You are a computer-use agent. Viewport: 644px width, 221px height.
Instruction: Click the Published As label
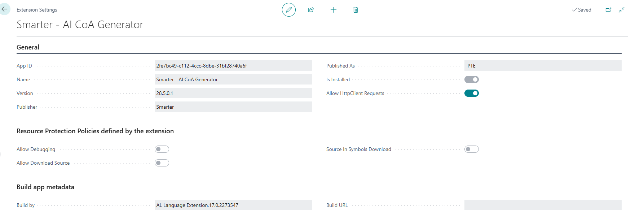340,66
